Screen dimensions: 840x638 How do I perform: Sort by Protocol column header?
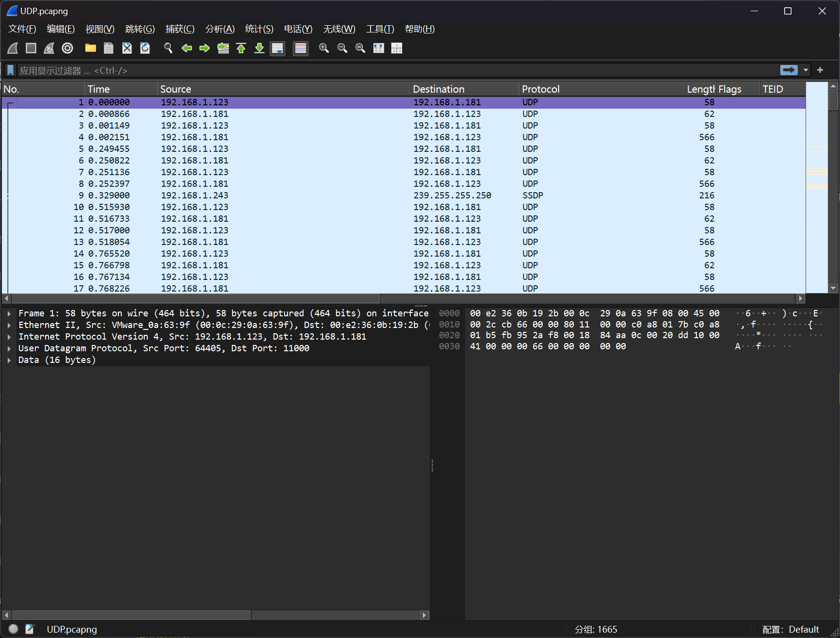(602, 89)
